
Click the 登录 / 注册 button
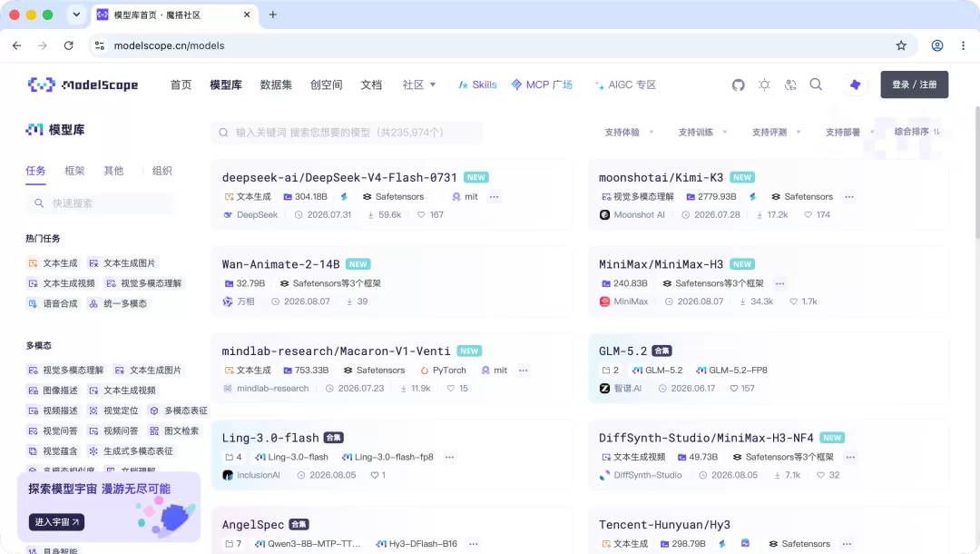[x=915, y=84]
